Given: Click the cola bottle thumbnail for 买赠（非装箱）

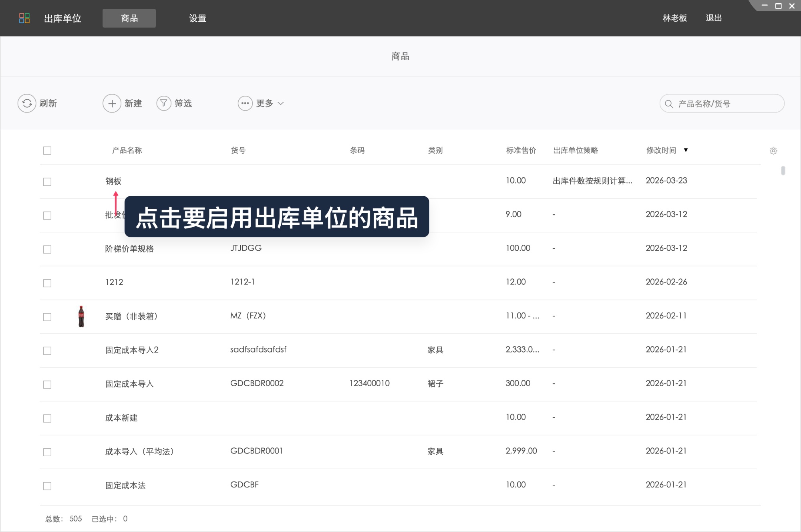Looking at the screenshot, I should (81, 316).
